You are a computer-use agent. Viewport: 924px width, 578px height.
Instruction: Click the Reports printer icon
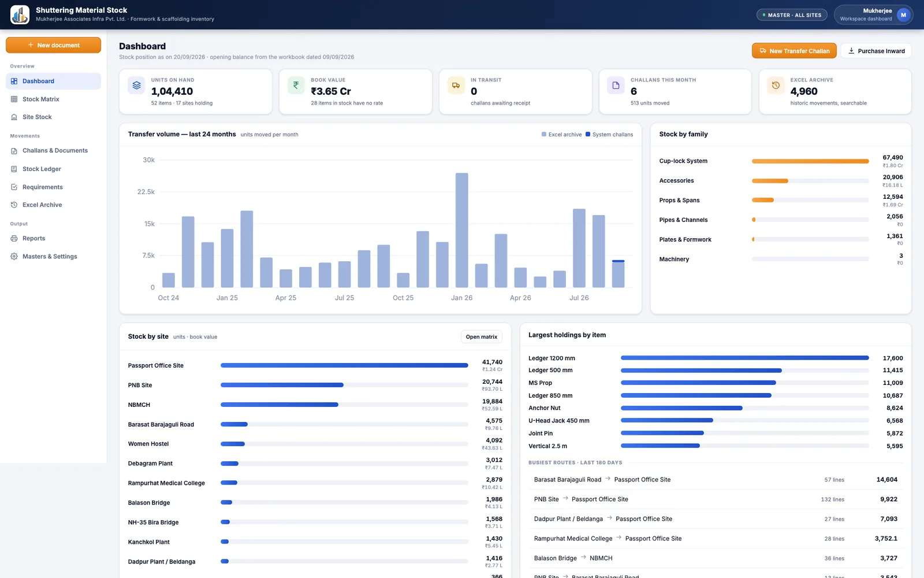click(x=14, y=239)
